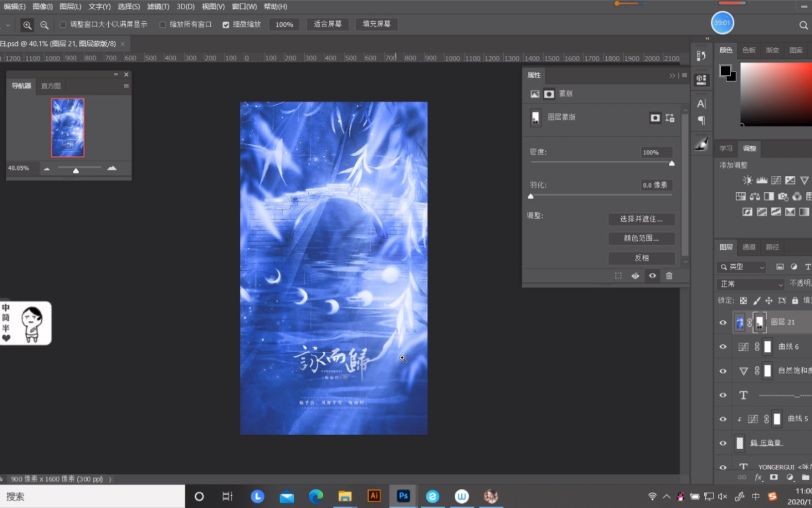Add a layer style with fx icon
This screenshot has width=812, height=508.
pos(758,478)
